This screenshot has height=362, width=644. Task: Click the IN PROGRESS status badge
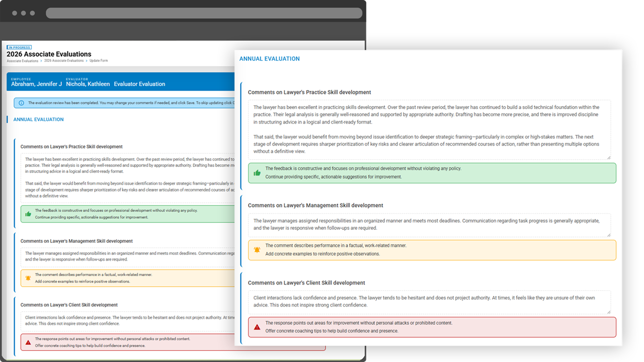coord(19,47)
